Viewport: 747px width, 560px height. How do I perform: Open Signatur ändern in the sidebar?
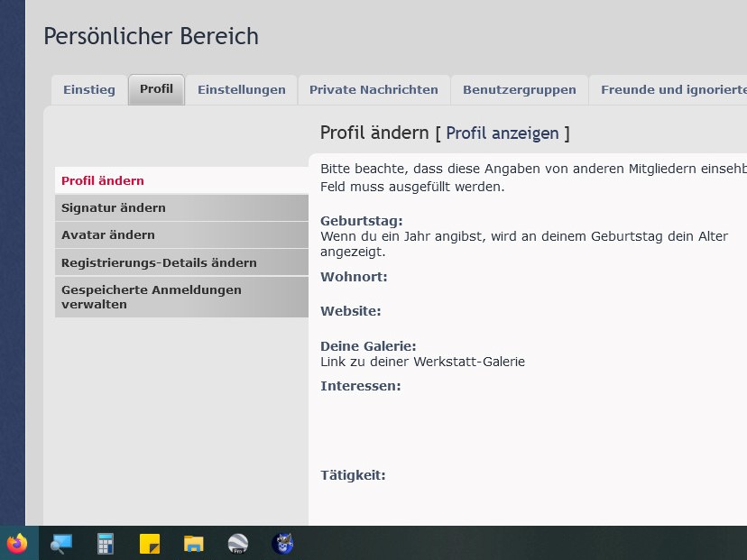tap(114, 208)
